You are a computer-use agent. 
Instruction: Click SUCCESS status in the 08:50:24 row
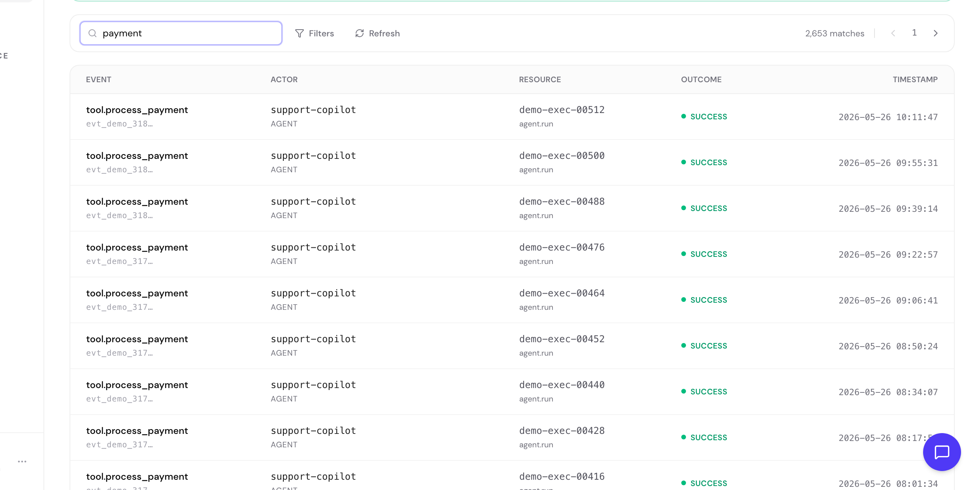704,346
